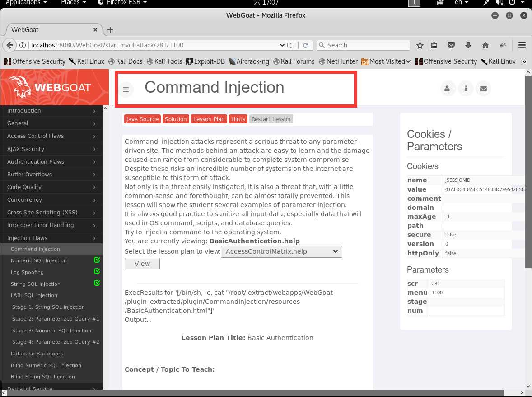Expand Access Control Flaws category
This screenshot has width=532, height=397.
(x=51, y=136)
